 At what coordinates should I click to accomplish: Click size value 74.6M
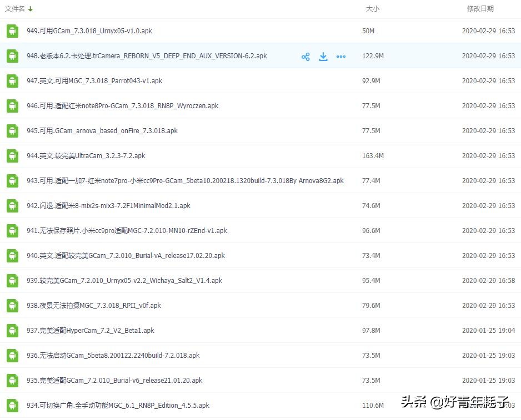(x=371, y=205)
